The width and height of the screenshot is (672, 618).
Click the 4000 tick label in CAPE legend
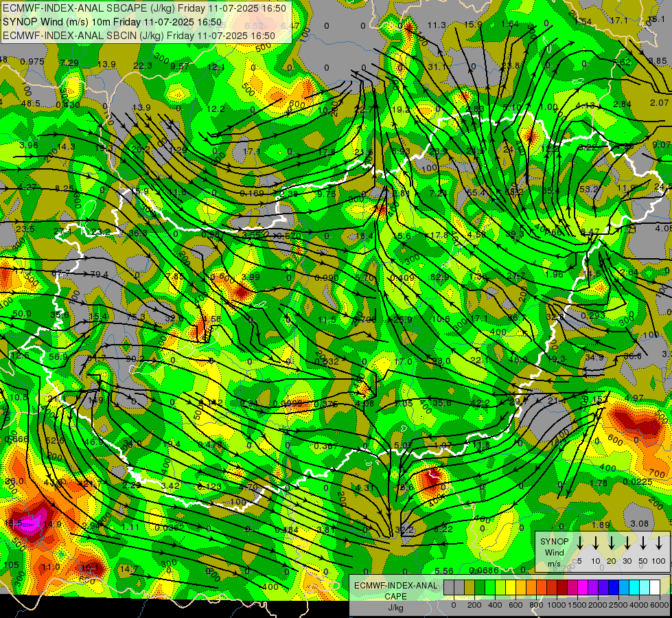tap(639, 605)
